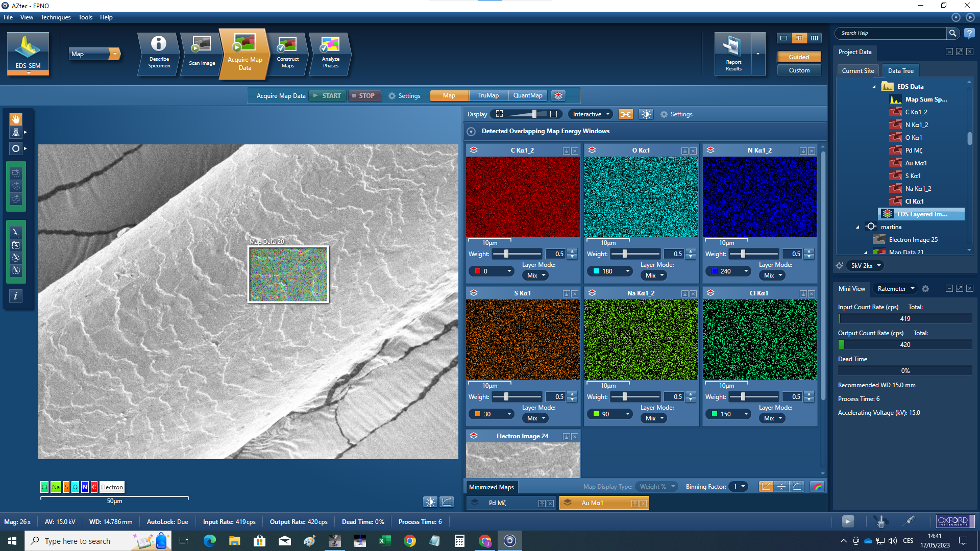The height and width of the screenshot is (551, 980).
Task: Click the brightness icon below the electron image
Action: pyautogui.click(x=430, y=502)
